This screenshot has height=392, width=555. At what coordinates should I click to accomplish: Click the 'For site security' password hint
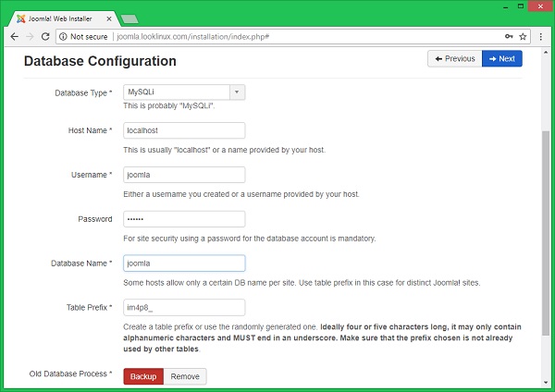[x=249, y=239]
